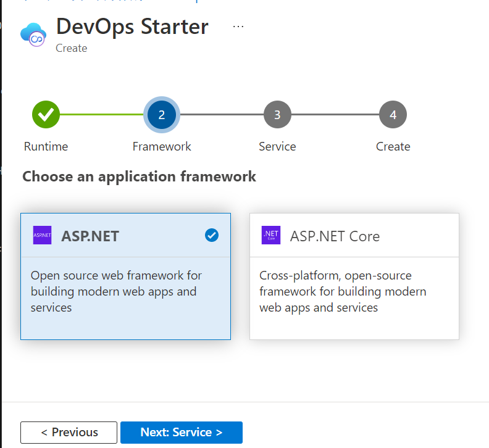Click the 'Open source web framework' description
The width and height of the screenshot is (489, 448).
116,291
